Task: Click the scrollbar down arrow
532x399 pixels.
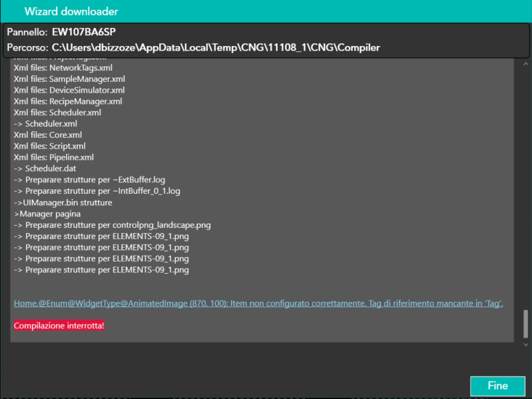Action: click(x=525, y=344)
